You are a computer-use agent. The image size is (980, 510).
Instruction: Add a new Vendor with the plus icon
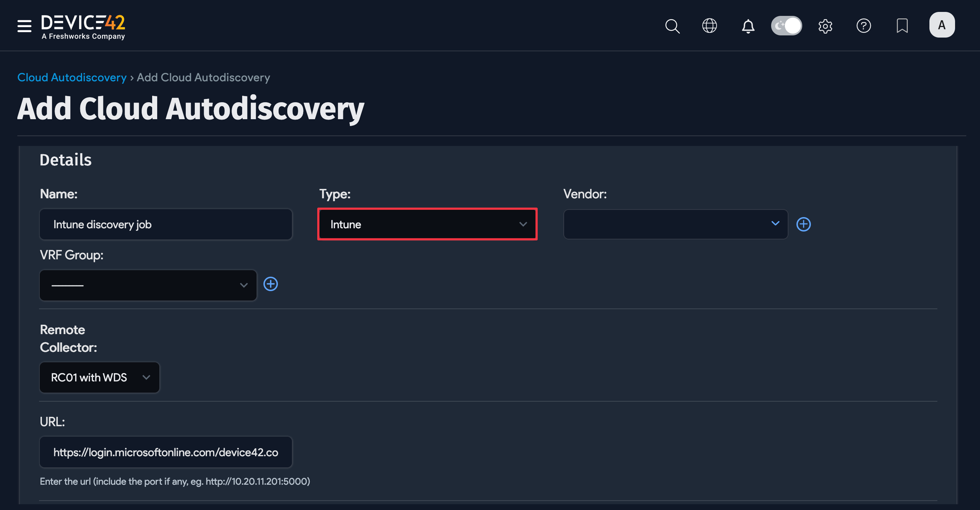pyautogui.click(x=804, y=224)
